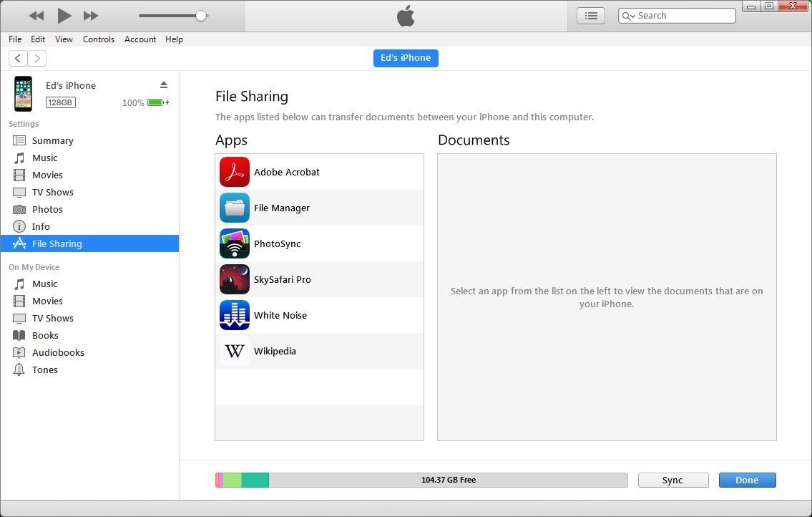Open the Account menu

pyautogui.click(x=140, y=39)
